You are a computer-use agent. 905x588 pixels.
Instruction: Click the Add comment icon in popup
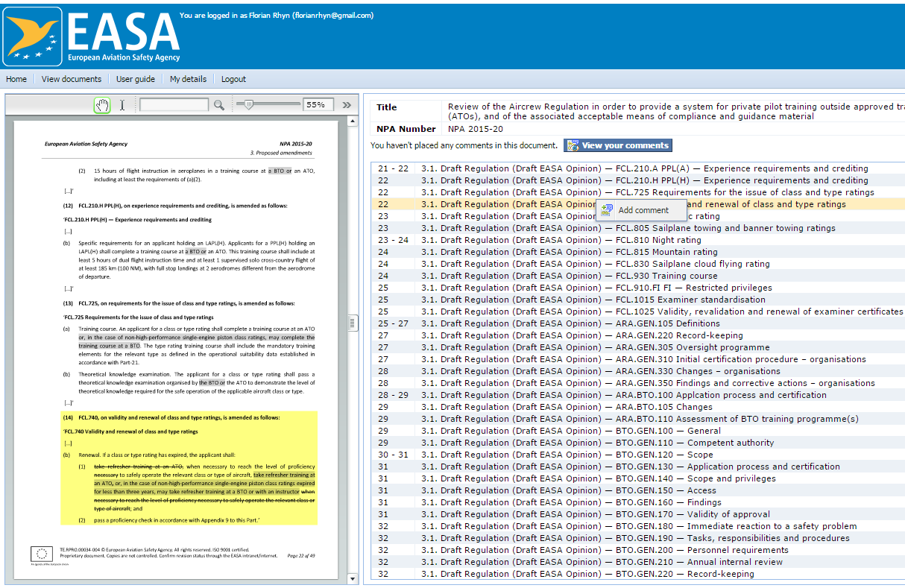(x=607, y=210)
